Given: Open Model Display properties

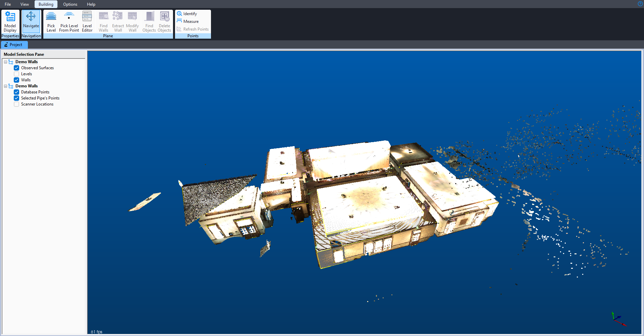Looking at the screenshot, I should pyautogui.click(x=10, y=22).
